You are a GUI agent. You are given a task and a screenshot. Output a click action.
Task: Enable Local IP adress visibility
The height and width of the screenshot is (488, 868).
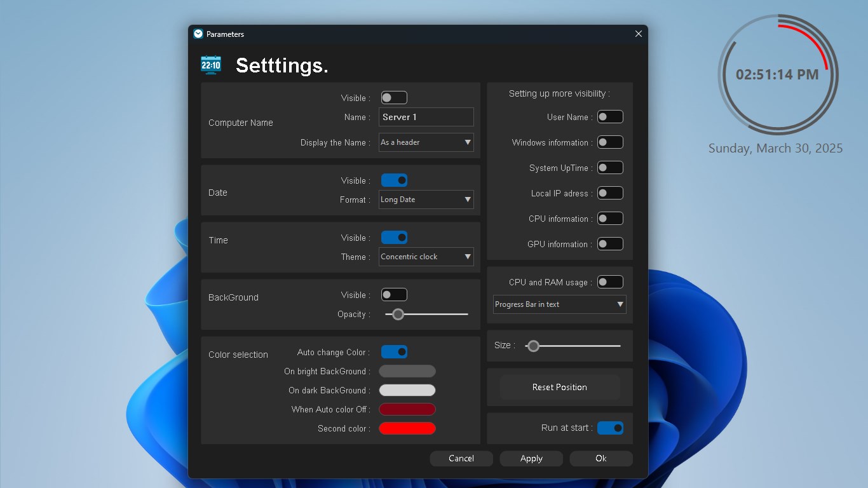(x=610, y=193)
